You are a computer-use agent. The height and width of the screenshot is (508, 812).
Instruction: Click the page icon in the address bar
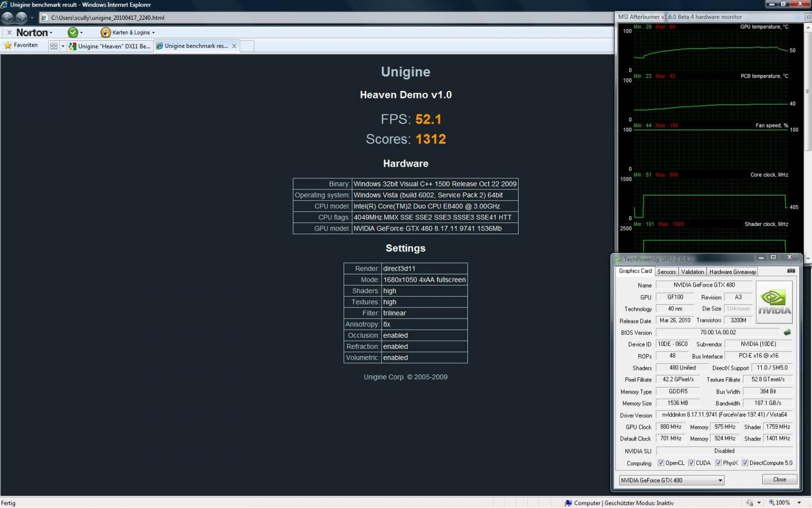click(x=44, y=18)
